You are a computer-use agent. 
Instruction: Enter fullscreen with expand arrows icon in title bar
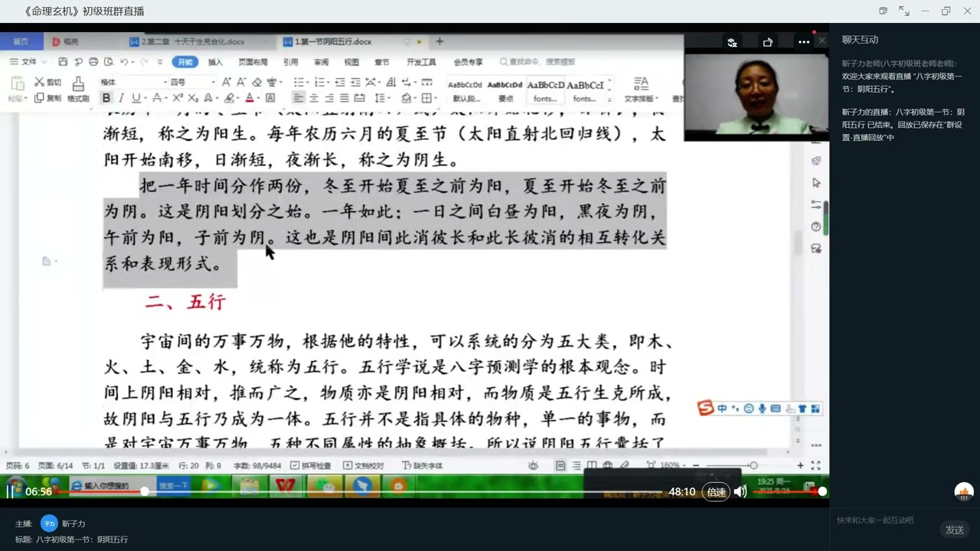[903, 11]
